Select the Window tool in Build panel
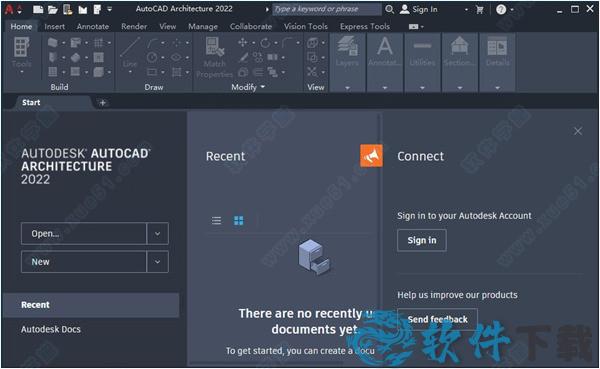The width and height of the screenshot is (600, 369). click(53, 72)
